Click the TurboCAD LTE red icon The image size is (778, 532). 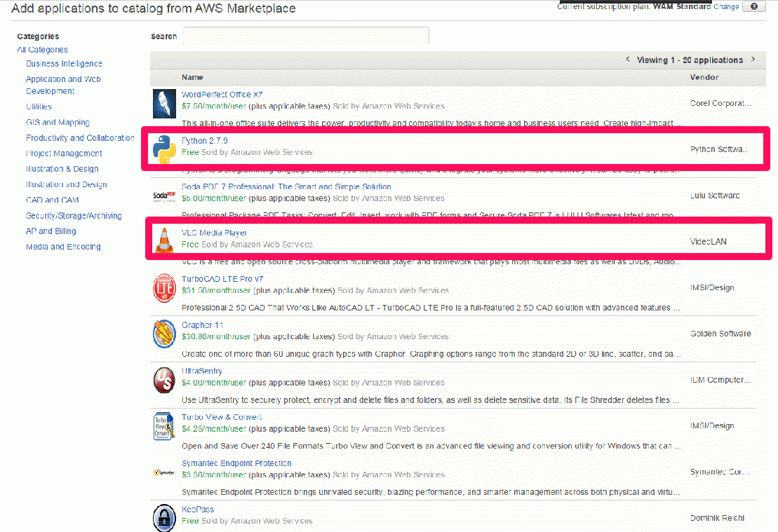point(164,287)
